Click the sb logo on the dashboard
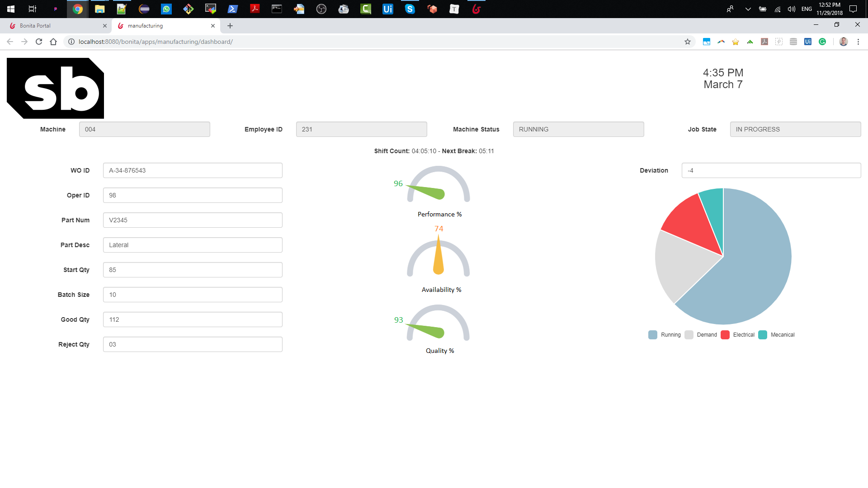 pos(54,88)
